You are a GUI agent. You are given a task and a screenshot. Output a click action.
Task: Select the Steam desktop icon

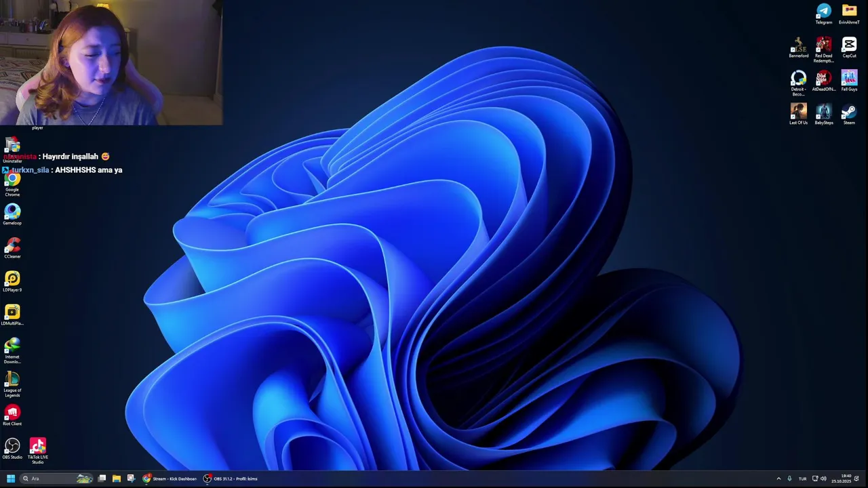[849, 114]
